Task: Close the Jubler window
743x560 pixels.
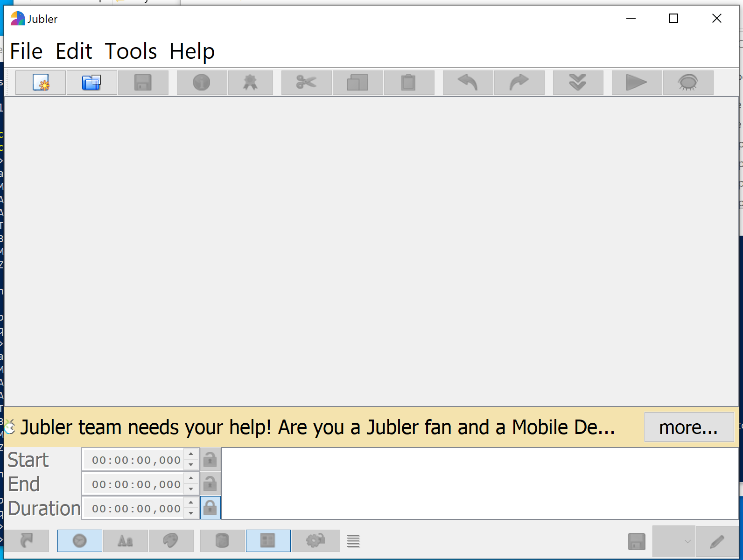Action: 717,18
